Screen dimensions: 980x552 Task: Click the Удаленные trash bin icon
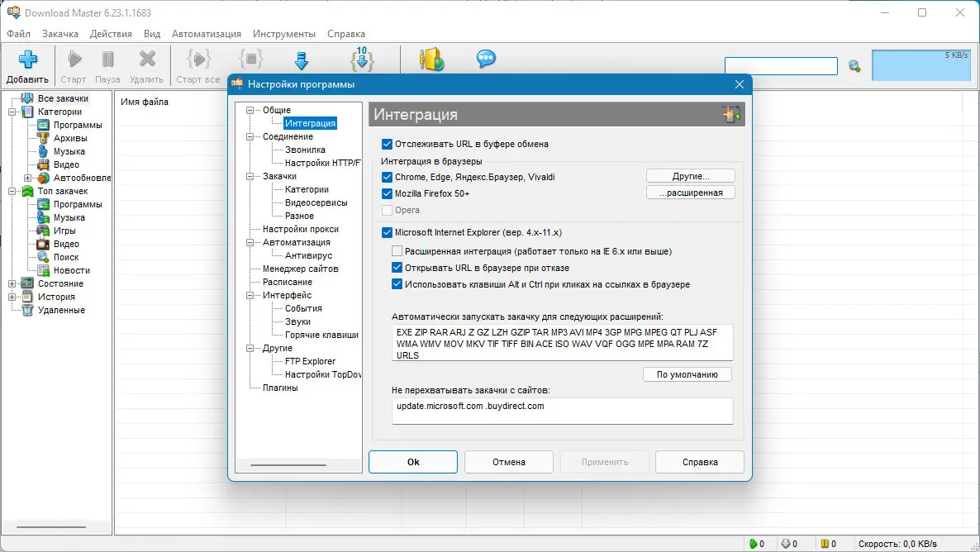click(27, 310)
